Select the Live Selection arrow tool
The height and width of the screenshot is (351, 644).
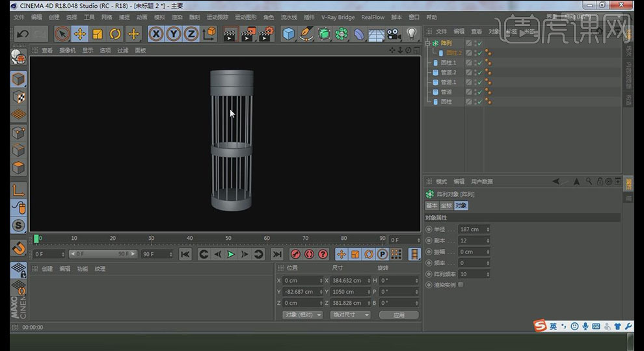(x=62, y=34)
